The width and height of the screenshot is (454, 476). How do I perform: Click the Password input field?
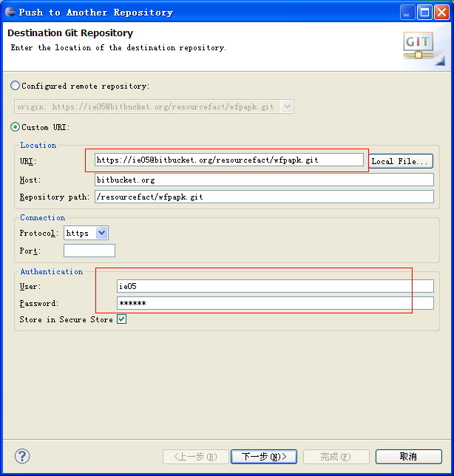click(275, 303)
